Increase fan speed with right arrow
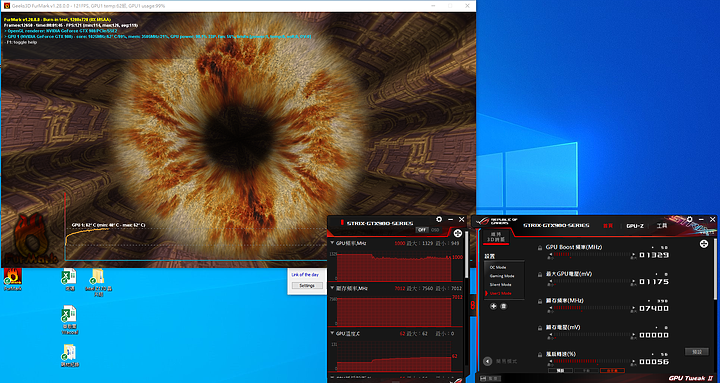Screen dimensions: 720x383 pyautogui.click(x=633, y=360)
